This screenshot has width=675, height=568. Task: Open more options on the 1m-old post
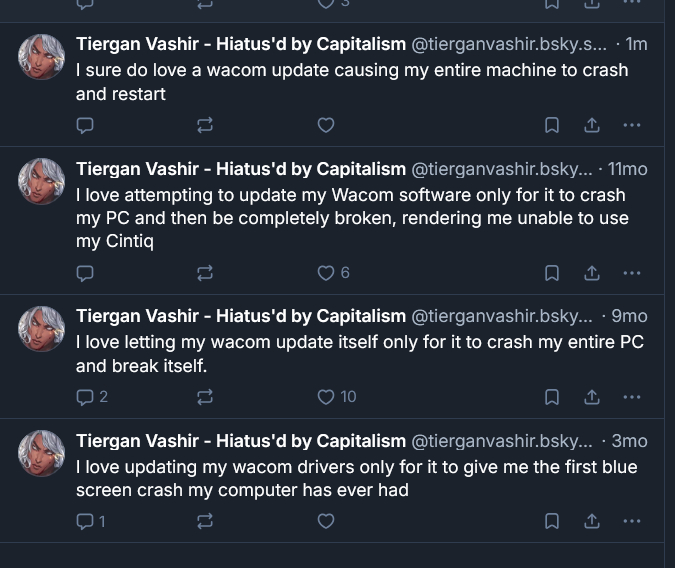tap(631, 125)
